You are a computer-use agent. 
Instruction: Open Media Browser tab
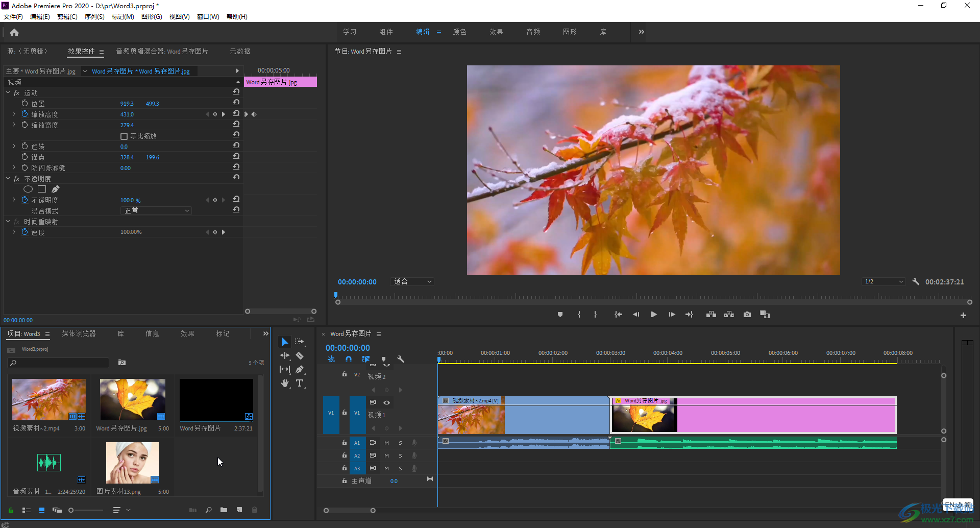pos(79,333)
